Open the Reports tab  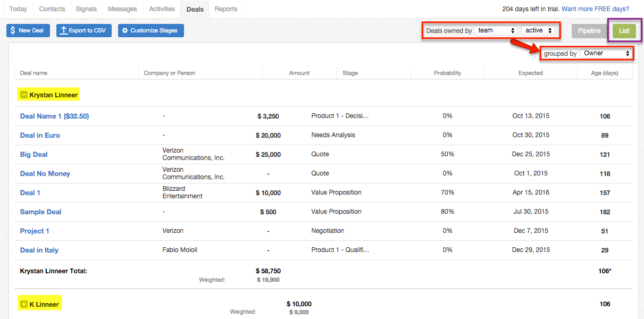pyautogui.click(x=226, y=9)
